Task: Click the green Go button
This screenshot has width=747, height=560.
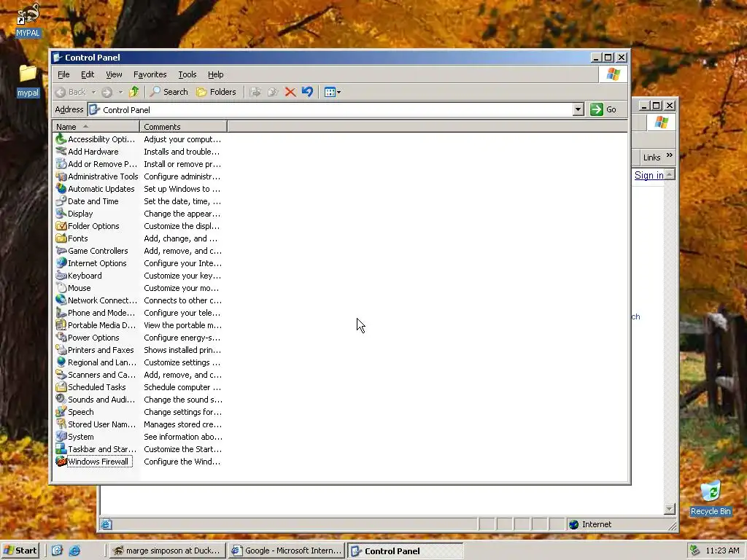Action: [x=603, y=109]
